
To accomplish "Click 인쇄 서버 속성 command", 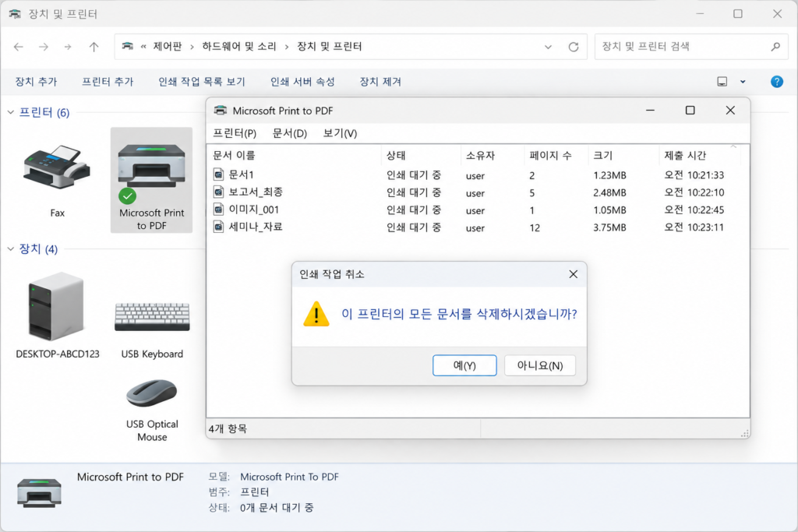I will tap(302, 81).
